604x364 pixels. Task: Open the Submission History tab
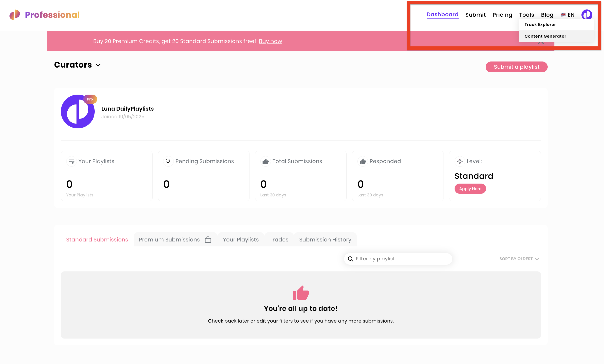click(325, 239)
